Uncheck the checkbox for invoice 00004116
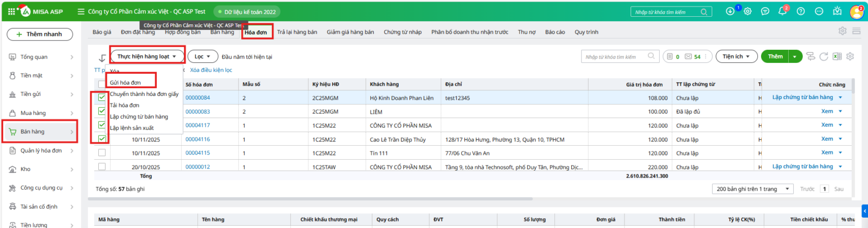Viewport: 868px width, 228px height. (x=102, y=139)
